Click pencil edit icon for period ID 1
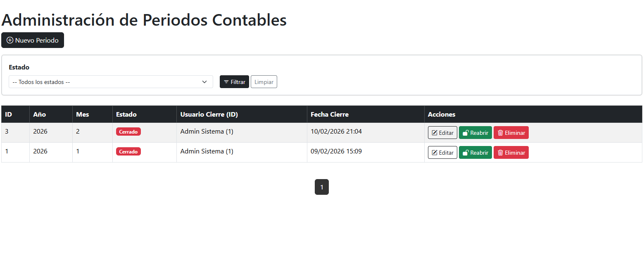 point(435,153)
